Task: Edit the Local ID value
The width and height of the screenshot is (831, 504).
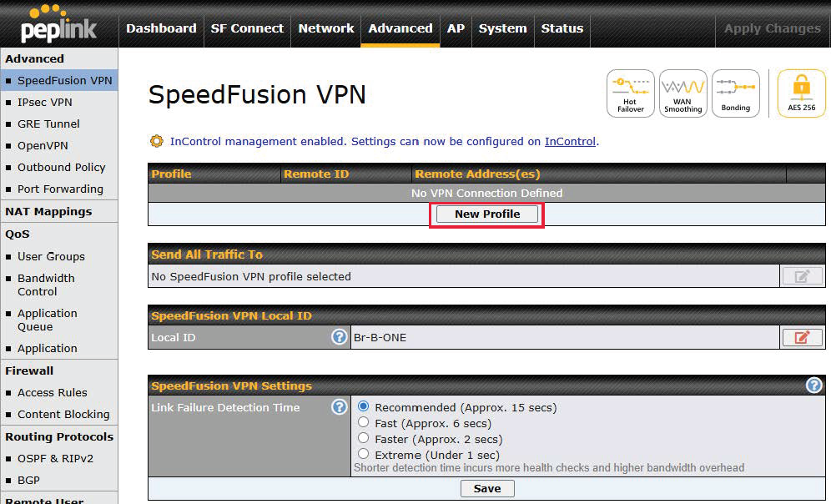Action: point(802,337)
